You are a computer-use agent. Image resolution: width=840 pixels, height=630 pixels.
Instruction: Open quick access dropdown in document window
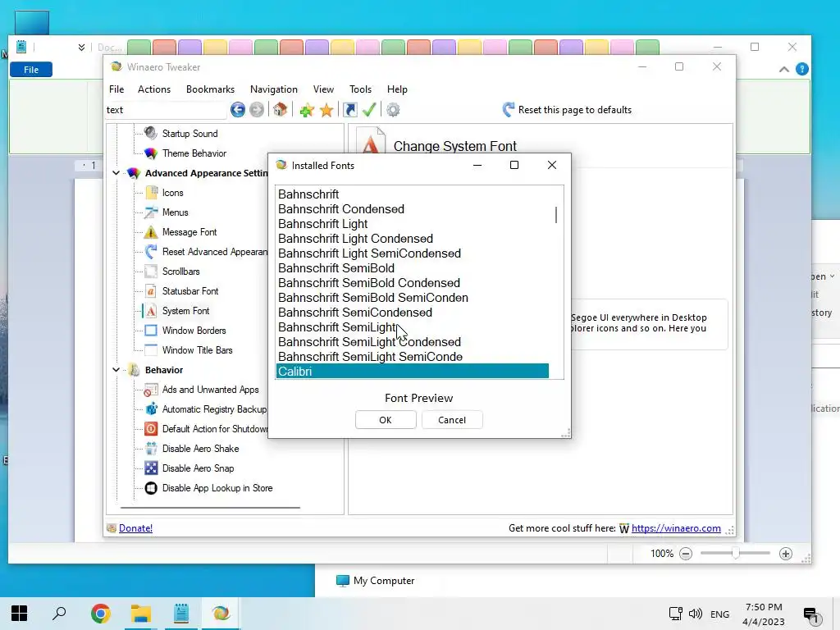[81, 47]
